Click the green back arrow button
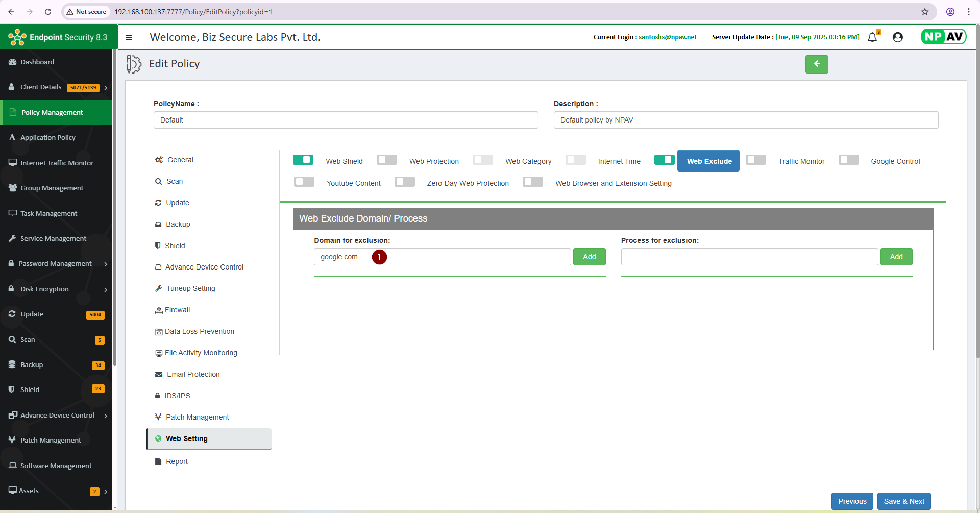This screenshot has height=513, width=980. pyautogui.click(x=817, y=64)
